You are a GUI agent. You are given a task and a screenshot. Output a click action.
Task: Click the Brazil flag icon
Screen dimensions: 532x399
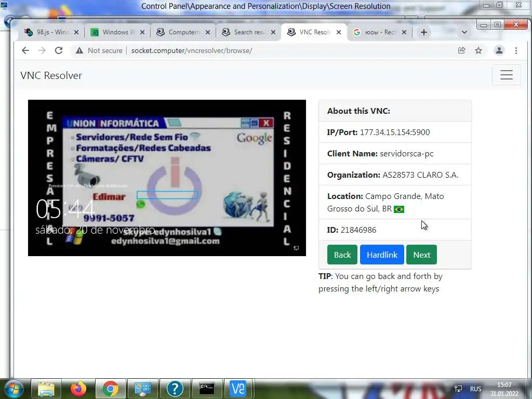398,209
